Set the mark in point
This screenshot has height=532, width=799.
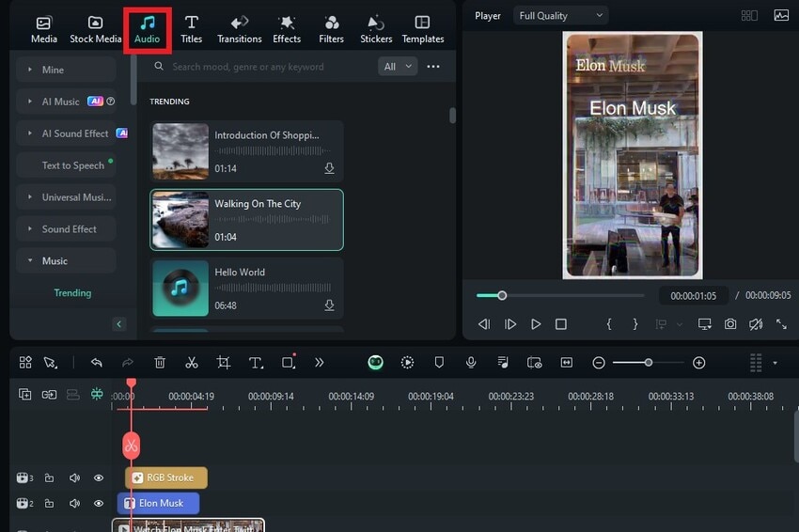609,324
